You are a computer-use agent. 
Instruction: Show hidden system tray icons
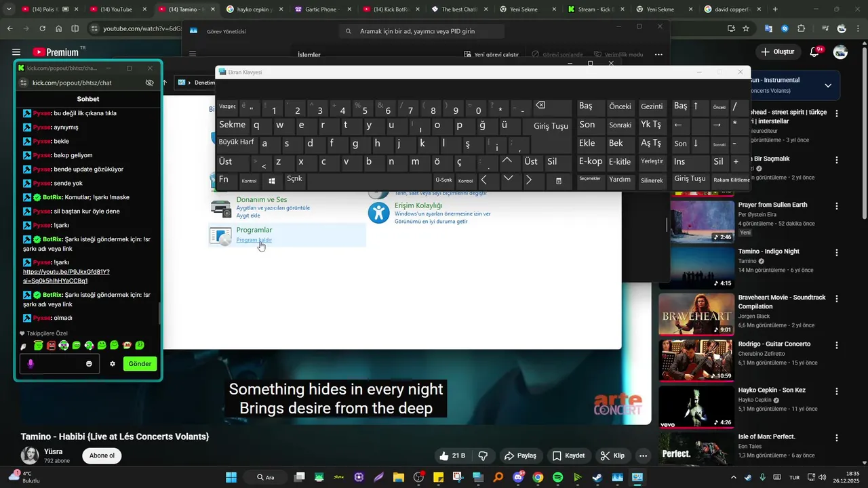[733, 477]
